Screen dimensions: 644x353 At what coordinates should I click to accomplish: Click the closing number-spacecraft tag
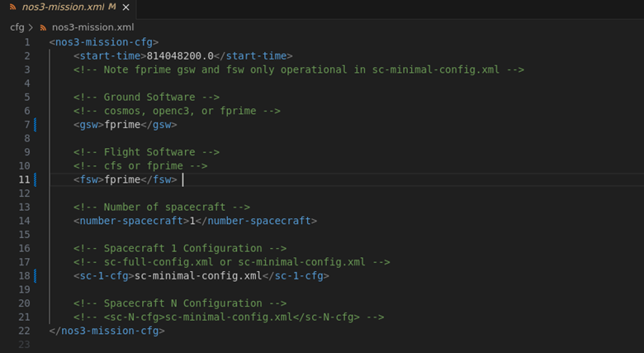(256, 221)
